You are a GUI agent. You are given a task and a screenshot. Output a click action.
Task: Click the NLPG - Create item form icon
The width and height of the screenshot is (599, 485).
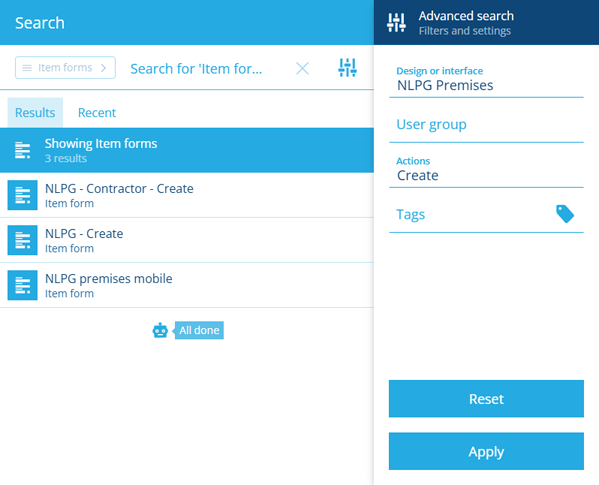click(23, 240)
